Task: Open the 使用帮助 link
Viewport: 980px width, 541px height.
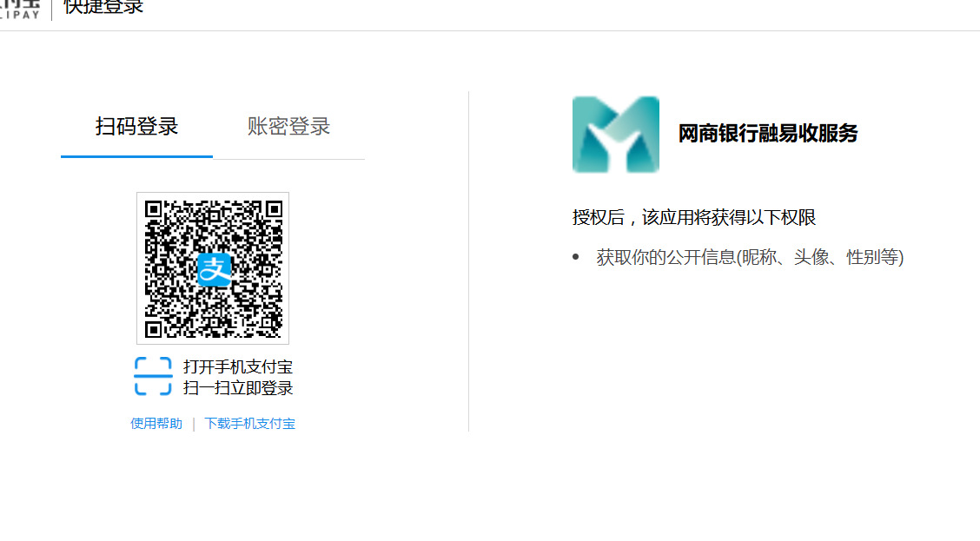Action: 156,424
